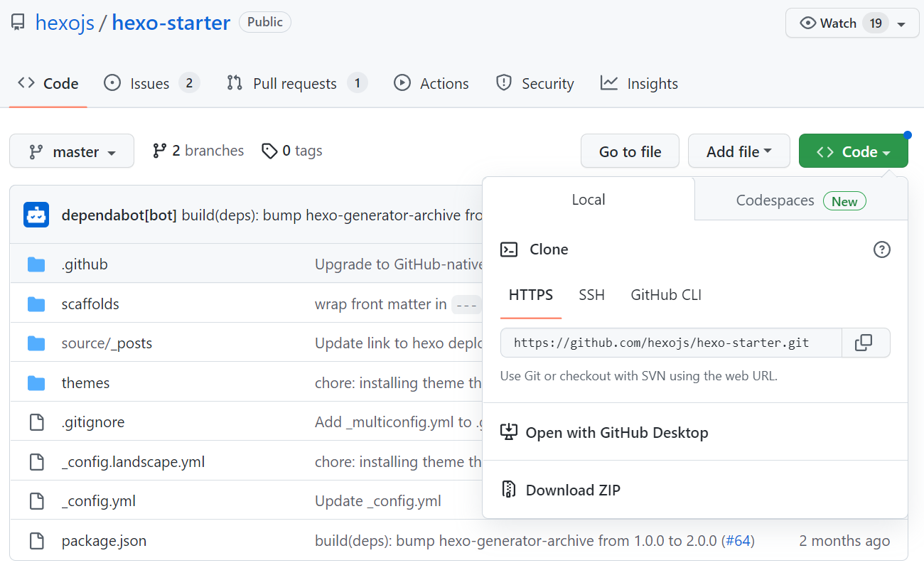Open the Add file dropdown
The width and height of the screenshot is (924, 585).
pos(738,151)
